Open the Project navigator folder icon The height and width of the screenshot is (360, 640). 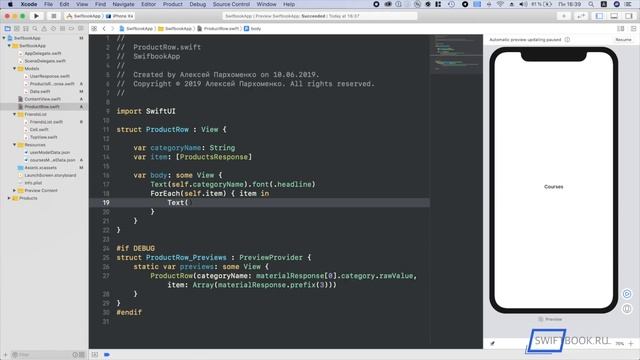point(7,29)
